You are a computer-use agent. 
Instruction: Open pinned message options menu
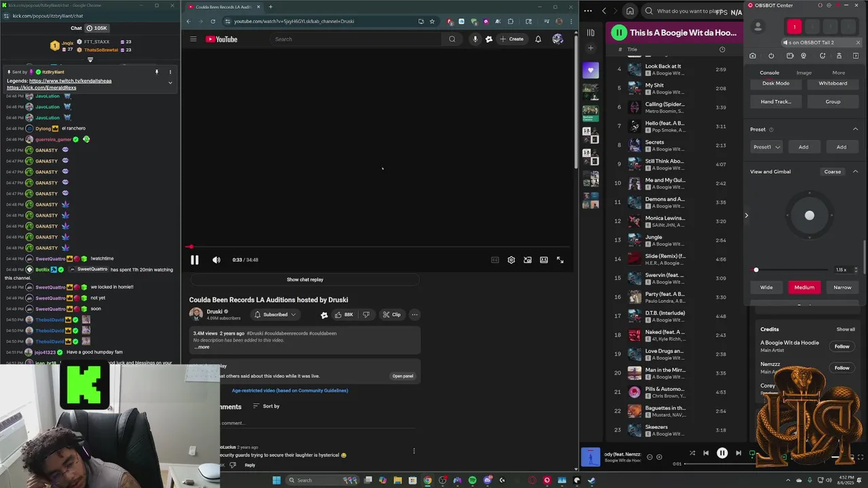pyautogui.click(x=170, y=72)
